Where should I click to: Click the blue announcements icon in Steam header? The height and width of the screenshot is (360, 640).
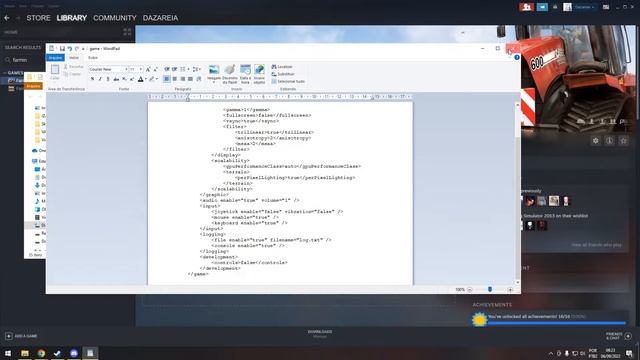(542, 7)
